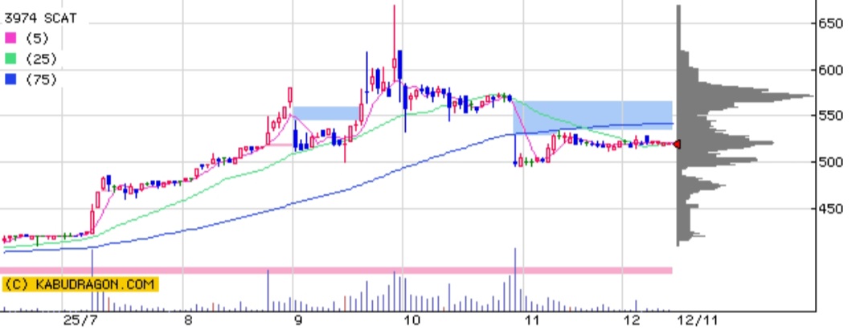Click the blue 75-period moving average swatch

tap(11, 79)
